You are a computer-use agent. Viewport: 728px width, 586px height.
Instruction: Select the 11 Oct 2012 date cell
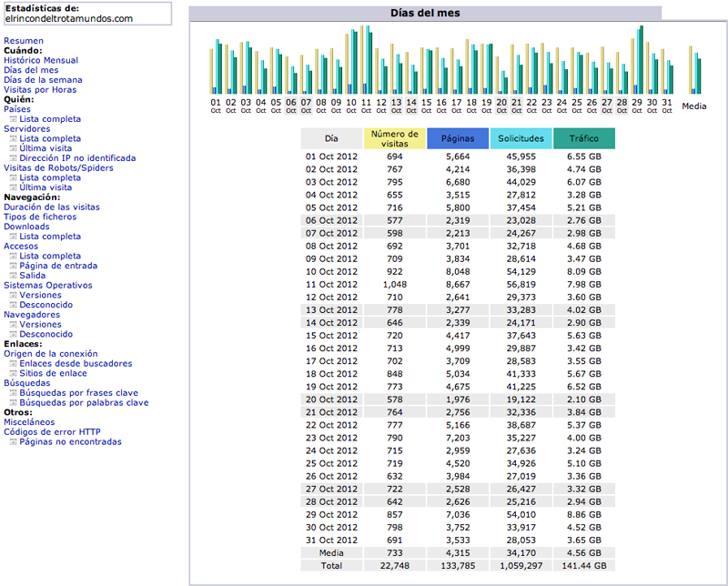(x=331, y=285)
